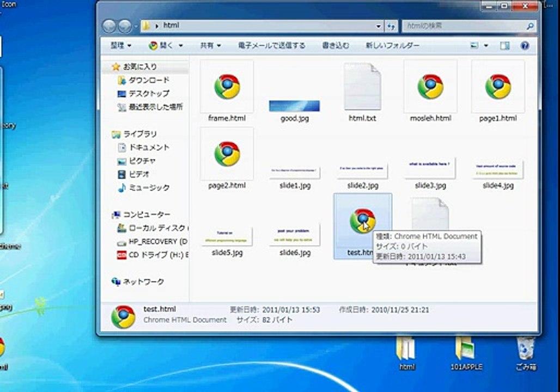Select the page2.html Chrome file icon
This screenshot has width=560, height=392.
[227, 154]
